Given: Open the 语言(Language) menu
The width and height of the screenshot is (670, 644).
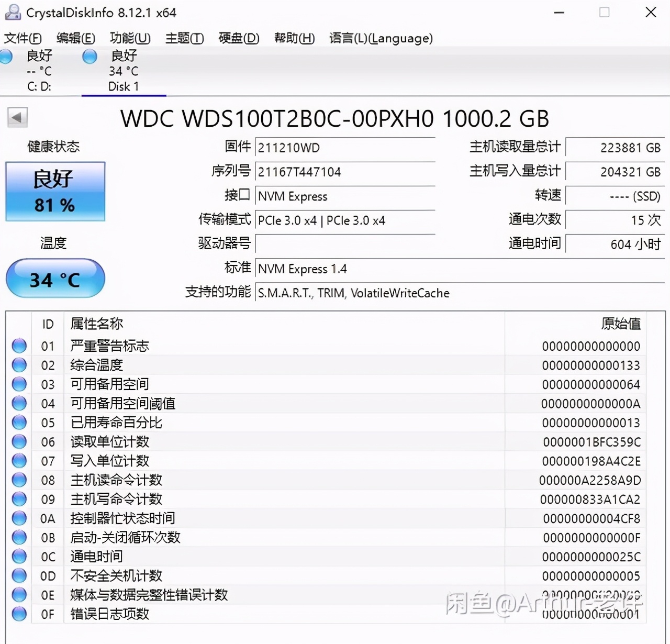Looking at the screenshot, I should [381, 38].
